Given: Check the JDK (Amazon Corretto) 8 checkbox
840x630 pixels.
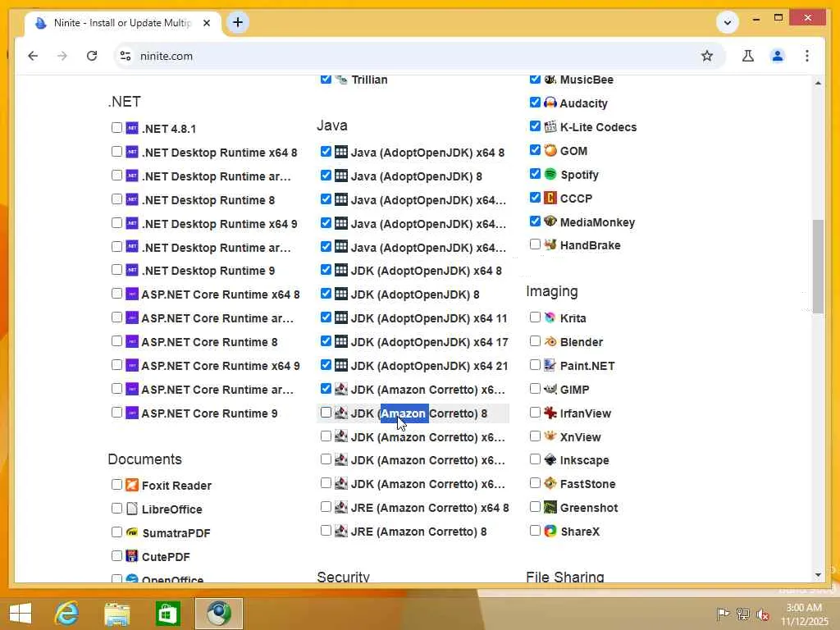Looking at the screenshot, I should (x=326, y=413).
